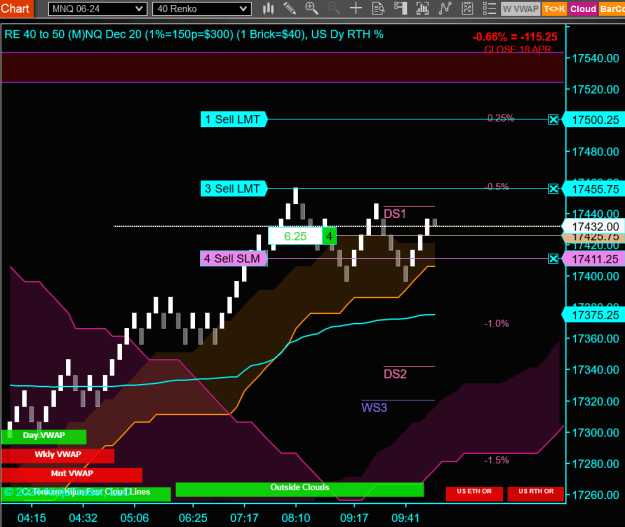The height and width of the screenshot is (527, 625).
Task: Open the 40 Renko interval dropdown
Action: 202,9
